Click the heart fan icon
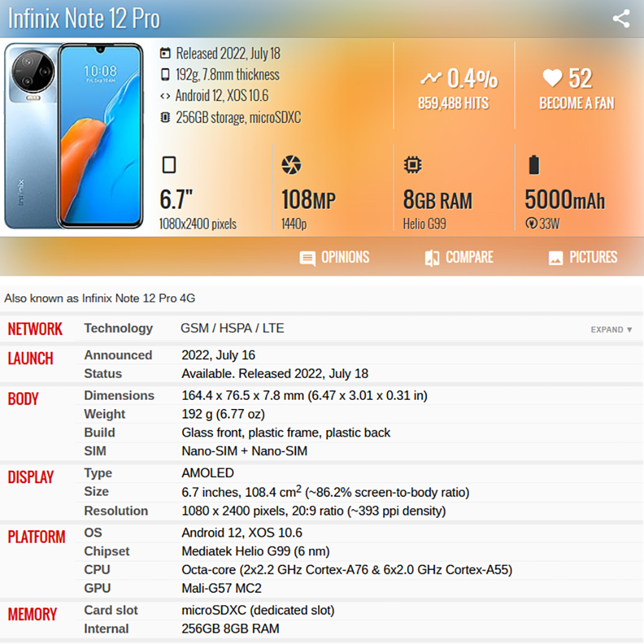The image size is (644, 644). [x=553, y=78]
